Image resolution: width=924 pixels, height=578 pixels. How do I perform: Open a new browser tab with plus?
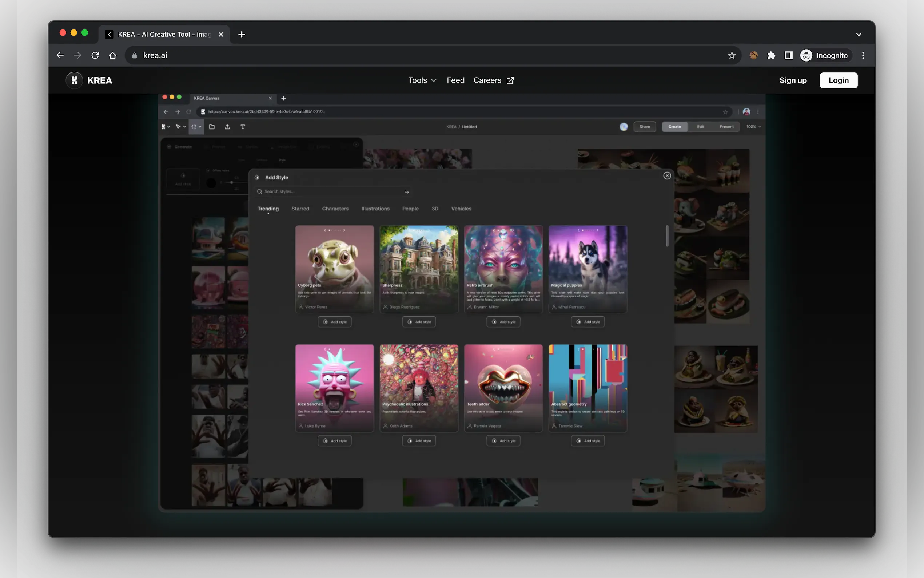242,35
